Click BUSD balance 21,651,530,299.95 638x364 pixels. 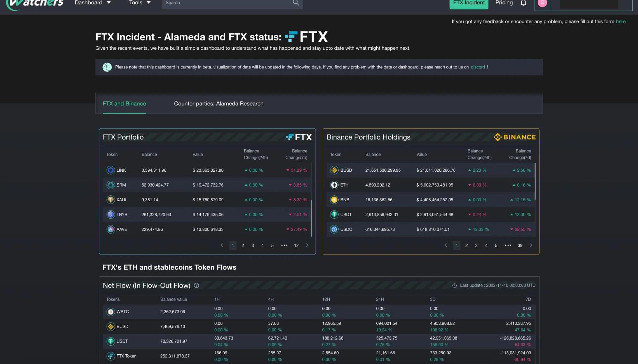(x=383, y=170)
